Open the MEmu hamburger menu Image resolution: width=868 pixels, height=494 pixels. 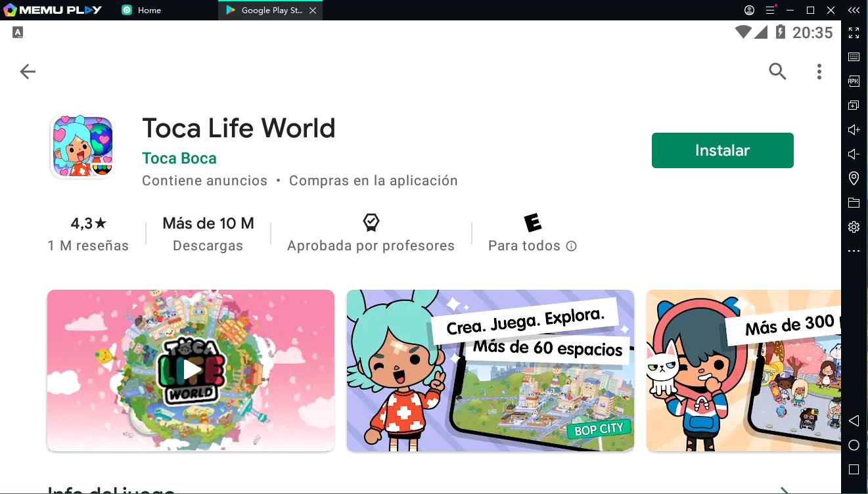coord(770,10)
